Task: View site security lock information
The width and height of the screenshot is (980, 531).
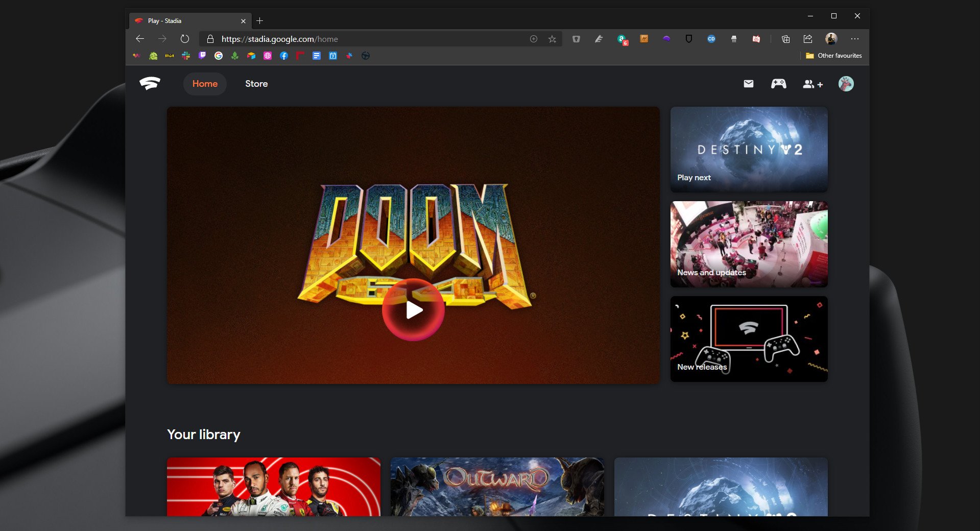Action: point(210,39)
